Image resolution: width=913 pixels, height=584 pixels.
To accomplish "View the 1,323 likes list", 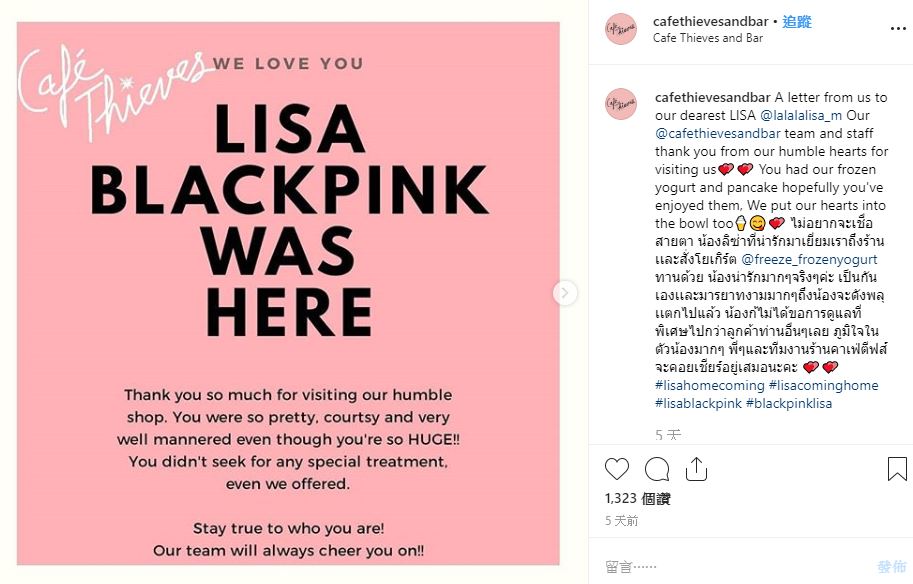I will [x=637, y=498].
